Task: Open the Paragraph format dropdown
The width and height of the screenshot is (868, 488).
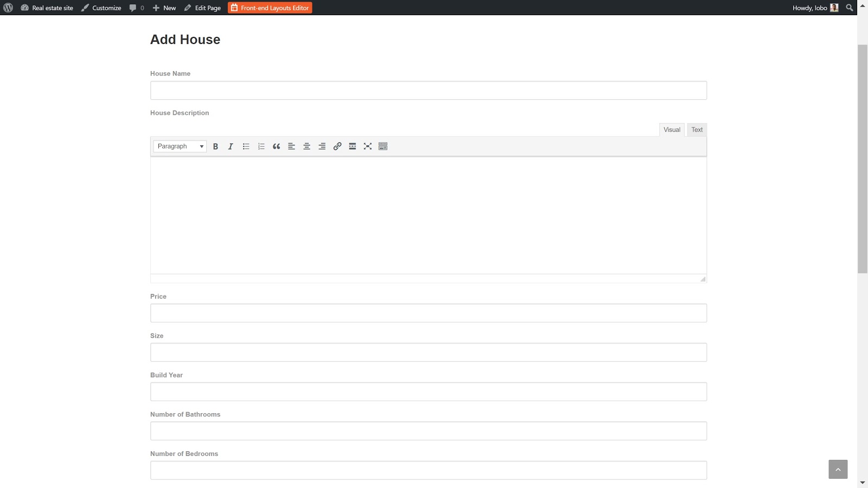Action: click(180, 146)
